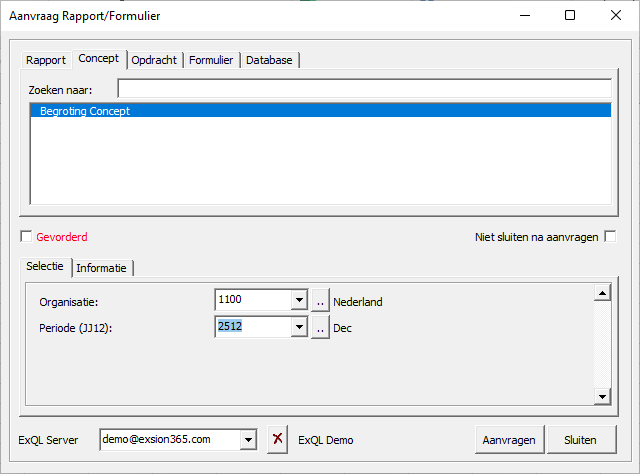Go to the Formulier tab
The width and height of the screenshot is (640, 474).
211,60
